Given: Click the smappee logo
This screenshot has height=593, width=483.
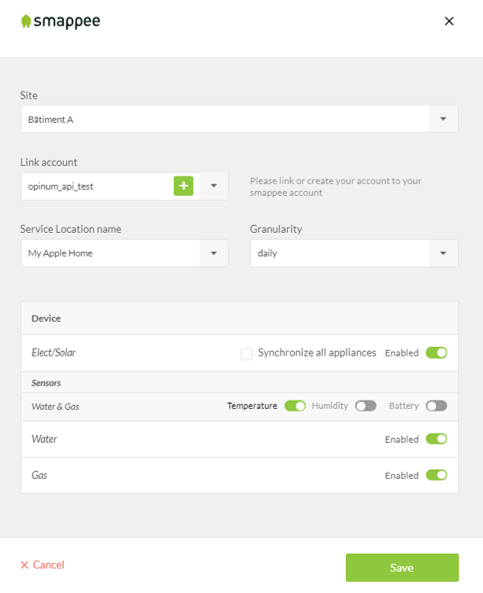Looking at the screenshot, I should (61, 21).
